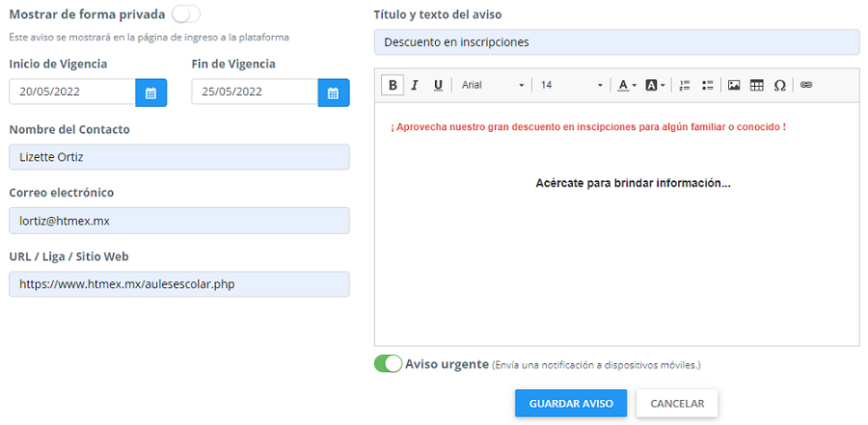
Task: Click the underline button
Action: (438, 85)
